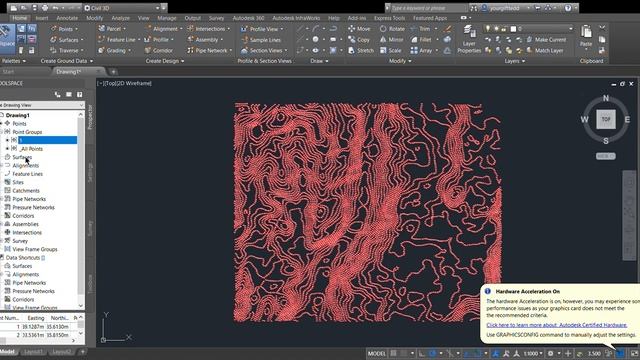640x360 pixels.
Task: Select Surfaces node in Prospector tree
Action: [x=22, y=157]
